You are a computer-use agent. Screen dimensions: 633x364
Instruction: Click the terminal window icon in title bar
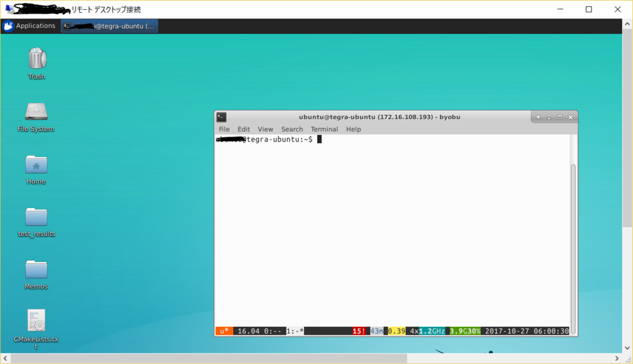point(221,117)
